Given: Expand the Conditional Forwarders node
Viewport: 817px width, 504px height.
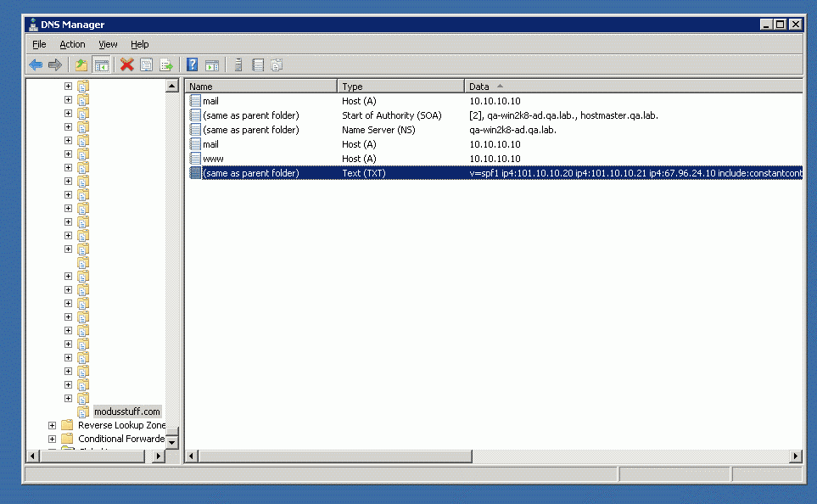Looking at the screenshot, I should point(52,439).
